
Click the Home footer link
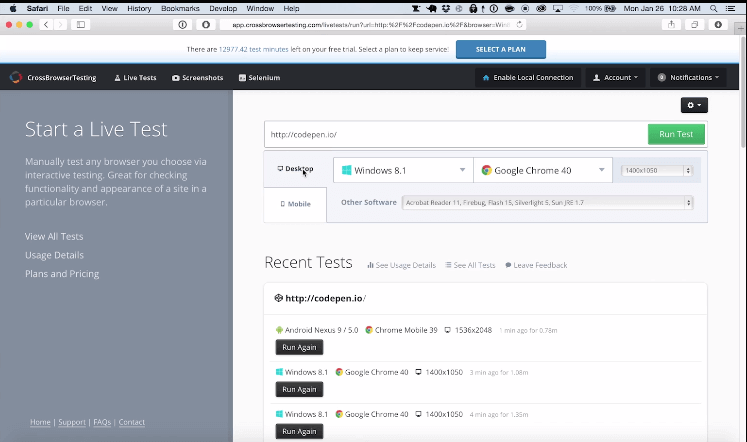coord(40,422)
